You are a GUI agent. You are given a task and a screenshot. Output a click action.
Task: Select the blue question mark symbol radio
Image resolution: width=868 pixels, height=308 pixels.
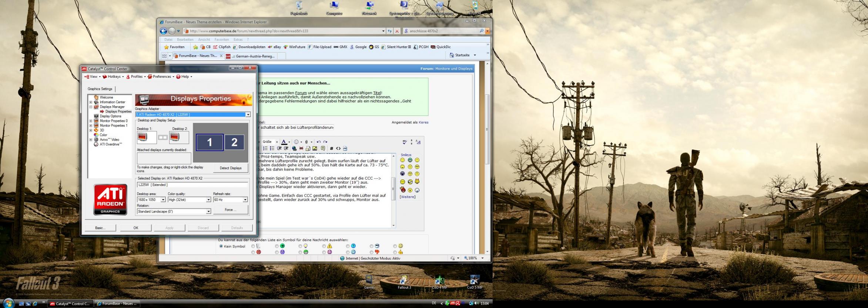tap(348, 246)
